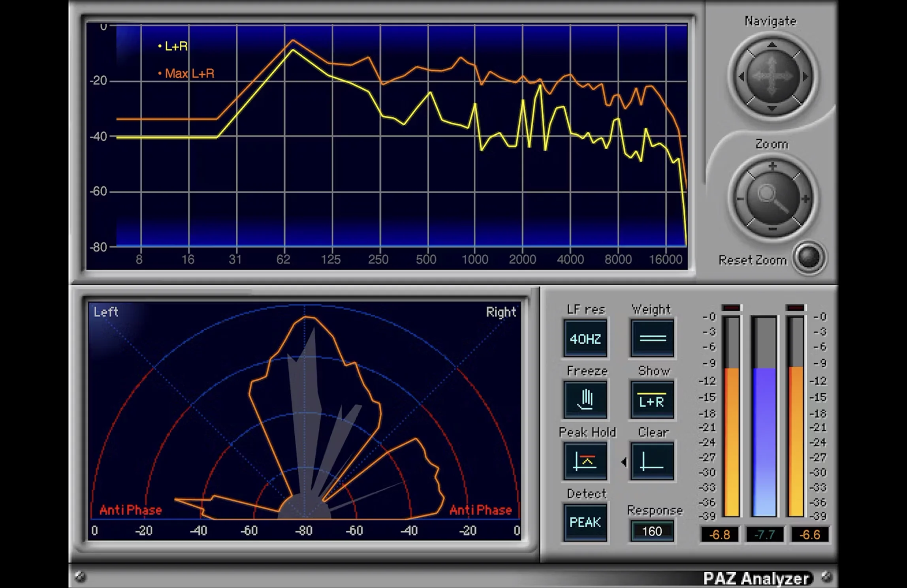
Task: Change the Weight setting button
Action: tap(653, 338)
